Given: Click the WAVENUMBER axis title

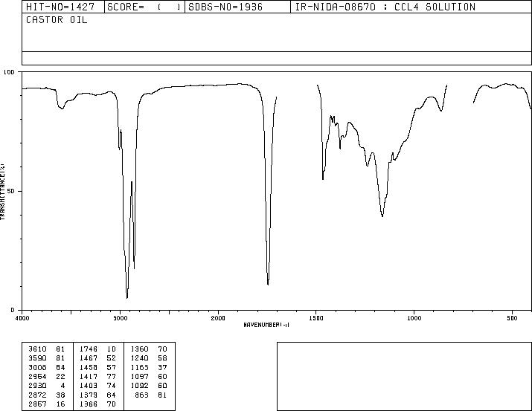Looking at the screenshot, I should tap(266, 325).
